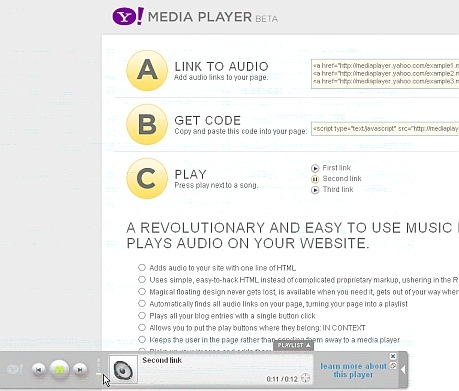
Task: Click the PLAY heading
Action: click(x=190, y=174)
